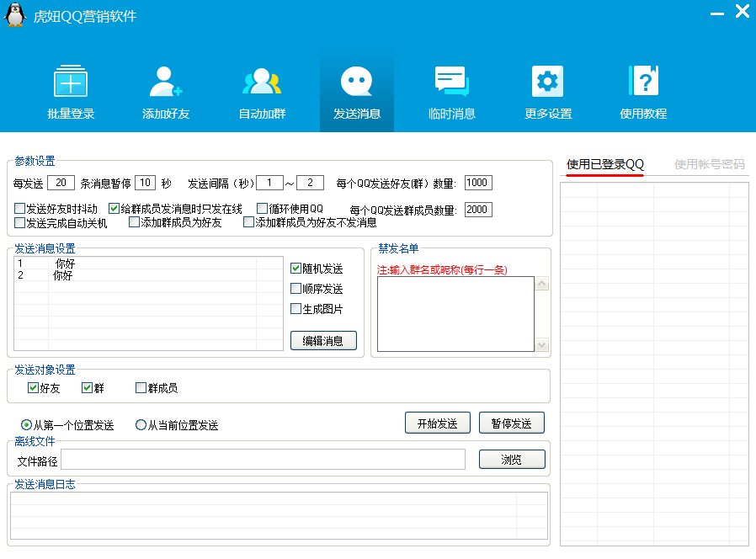
Task: Check 生成图片 generate image option
Action: tap(296, 309)
